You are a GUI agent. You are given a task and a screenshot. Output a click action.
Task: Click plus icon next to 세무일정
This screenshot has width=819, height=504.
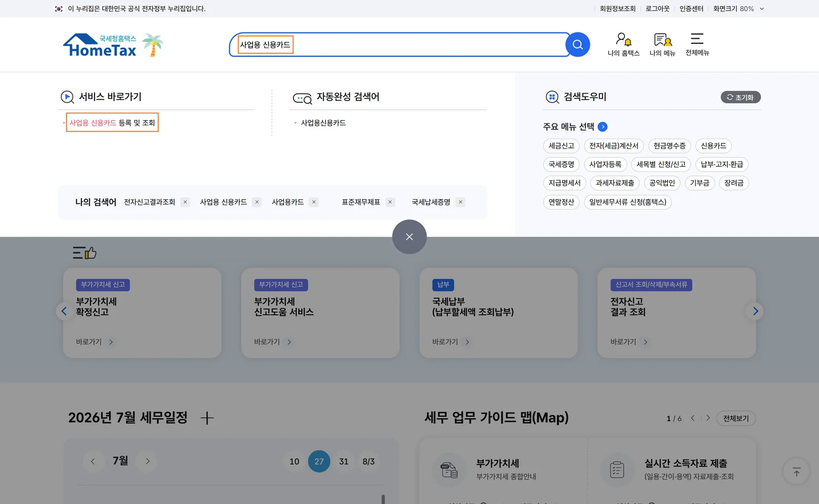(207, 418)
